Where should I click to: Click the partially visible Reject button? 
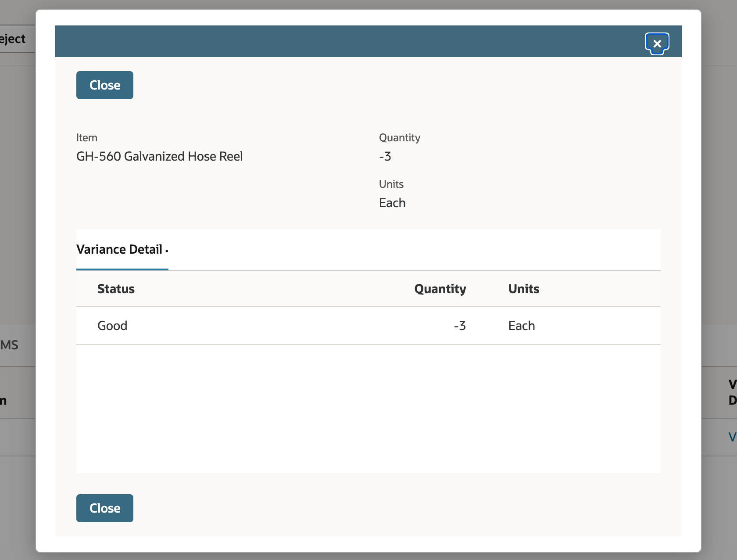coord(13,39)
